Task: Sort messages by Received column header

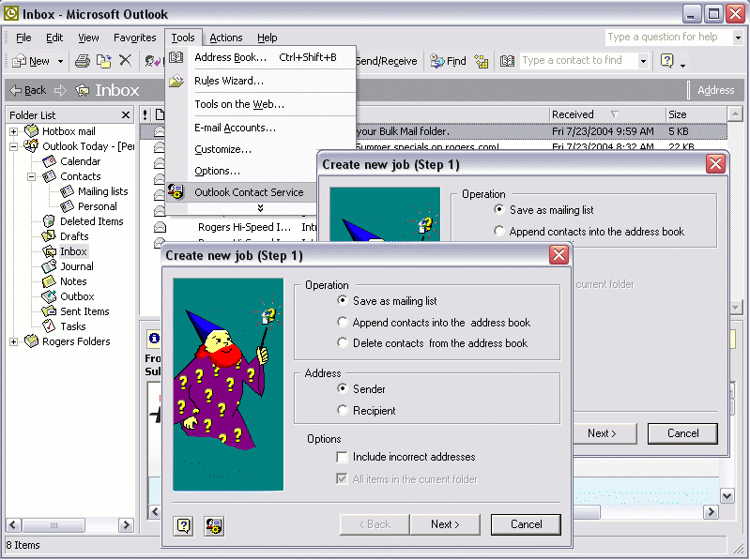Action: [x=606, y=114]
